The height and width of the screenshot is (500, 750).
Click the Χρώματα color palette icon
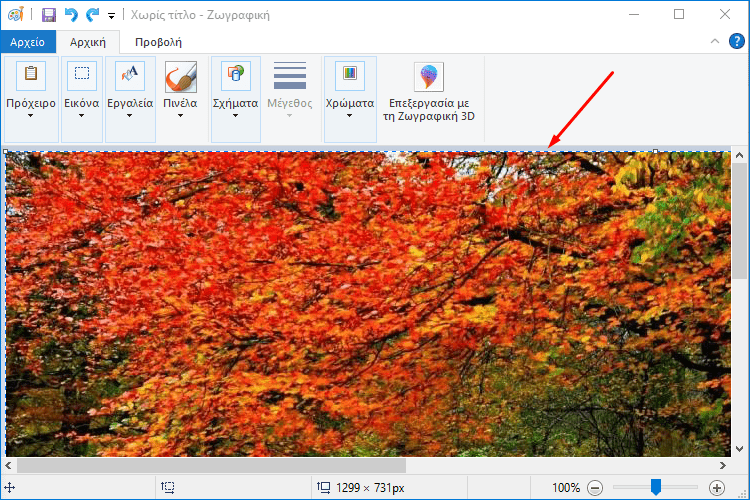tap(350, 76)
